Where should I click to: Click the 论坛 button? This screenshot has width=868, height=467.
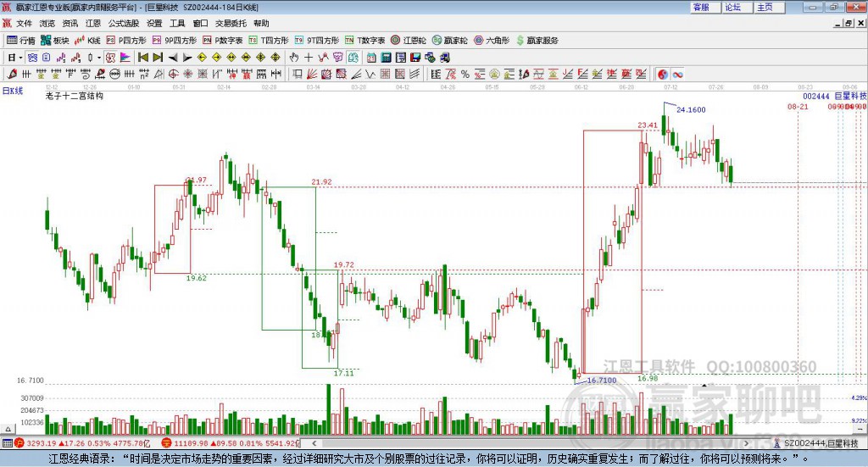pyautogui.click(x=737, y=7)
